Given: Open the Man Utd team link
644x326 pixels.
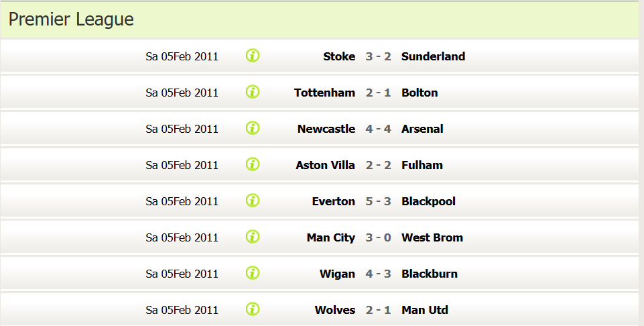Looking at the screenshot, I should point(425,309).
